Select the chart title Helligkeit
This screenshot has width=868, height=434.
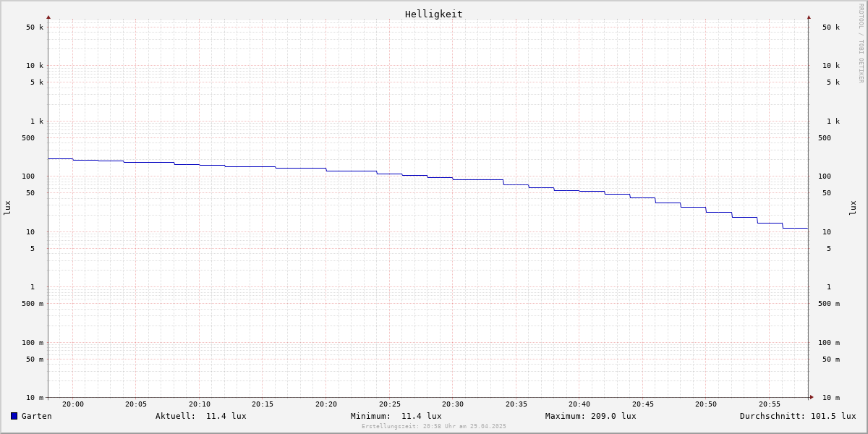pos(434,14)
